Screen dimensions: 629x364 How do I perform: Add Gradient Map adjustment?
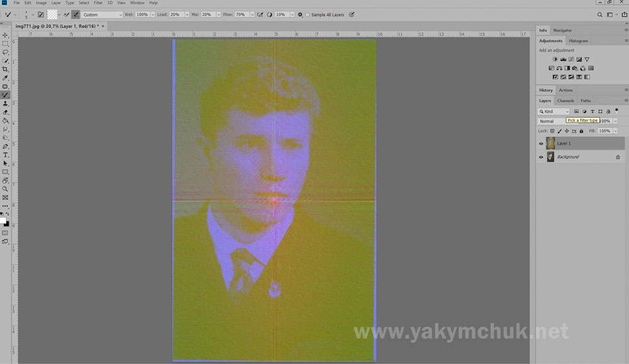pyautogui.click(x=587, y=77)
